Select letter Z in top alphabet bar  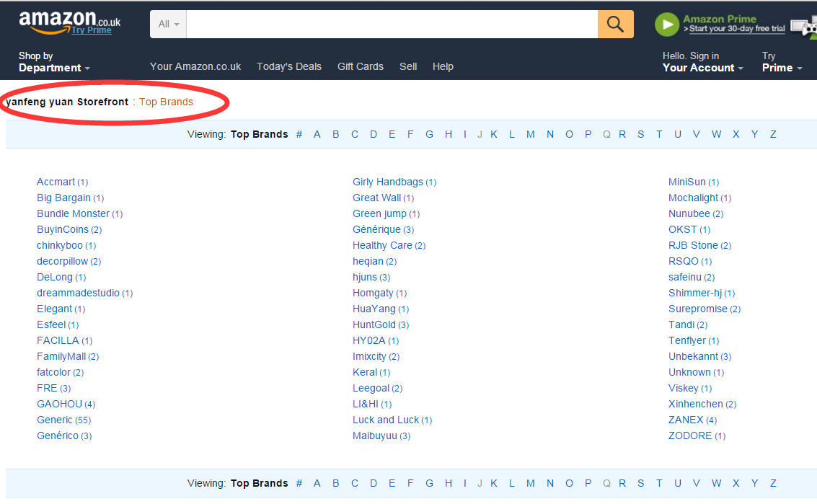(x=773, y=134)
